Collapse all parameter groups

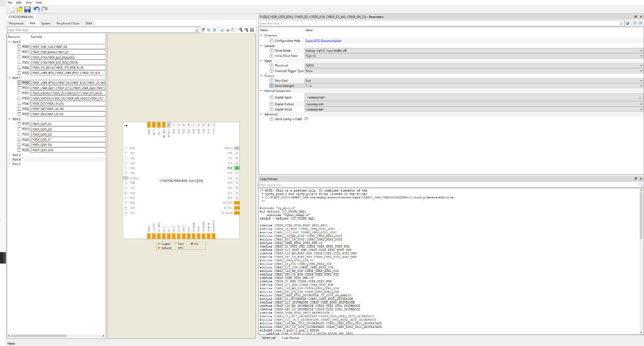[635, 23]
